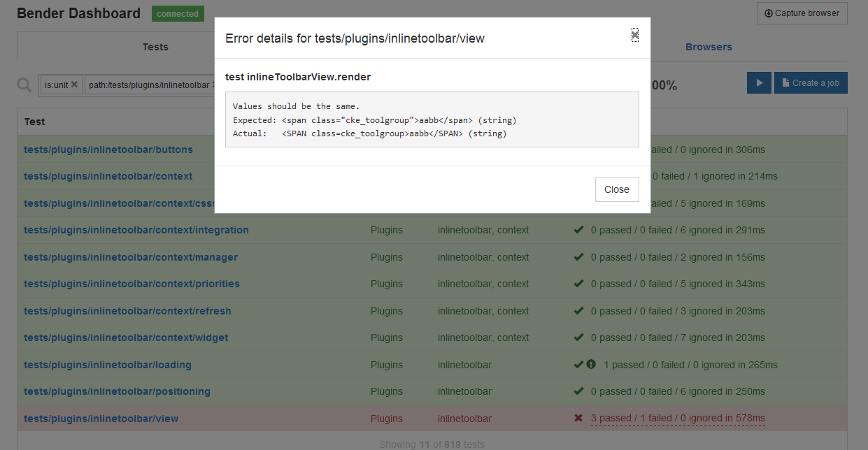Open tests/plugins/inlinetoolbar/context/priorities link
The height and width of the screenshot is (450, 868).
[131, 284]
